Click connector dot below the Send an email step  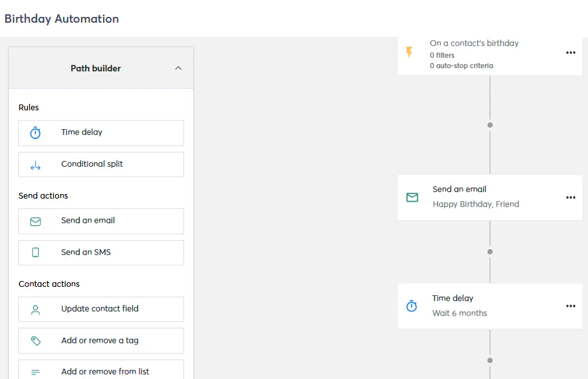[490, 252]
